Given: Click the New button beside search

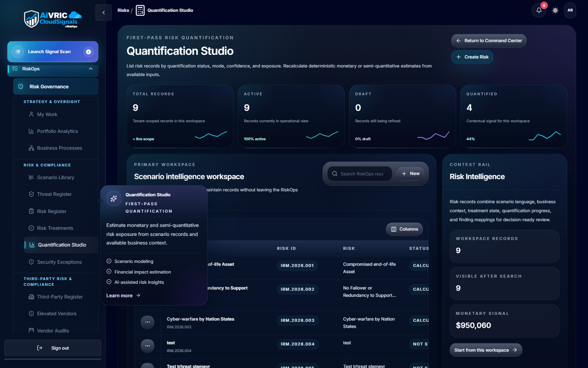Looking at the screenshot, I should pyautogui.click(x=410, y=174).
